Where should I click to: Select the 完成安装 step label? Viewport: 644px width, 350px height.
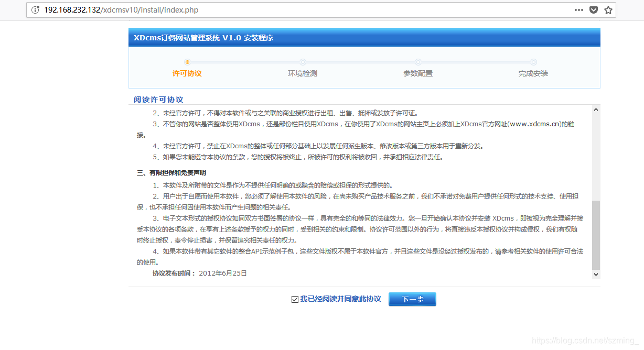tap(533, 73)
